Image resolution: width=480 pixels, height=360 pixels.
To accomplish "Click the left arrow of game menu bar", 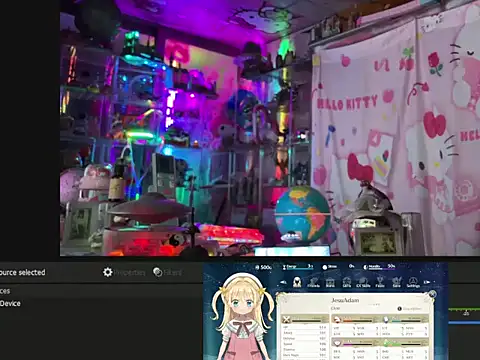I will pos(283,282).
